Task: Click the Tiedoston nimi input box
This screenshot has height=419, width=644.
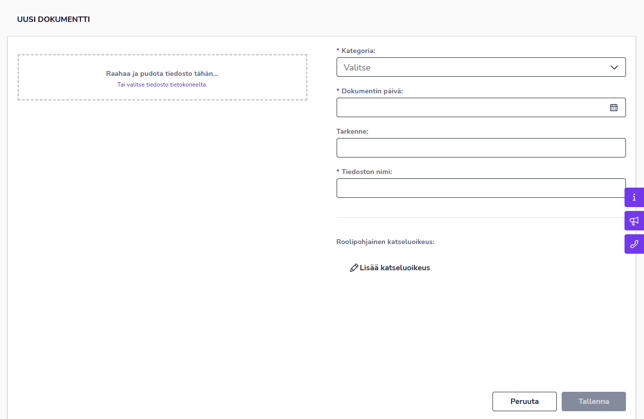Action: pyautogui.click(x=480, y=188)
